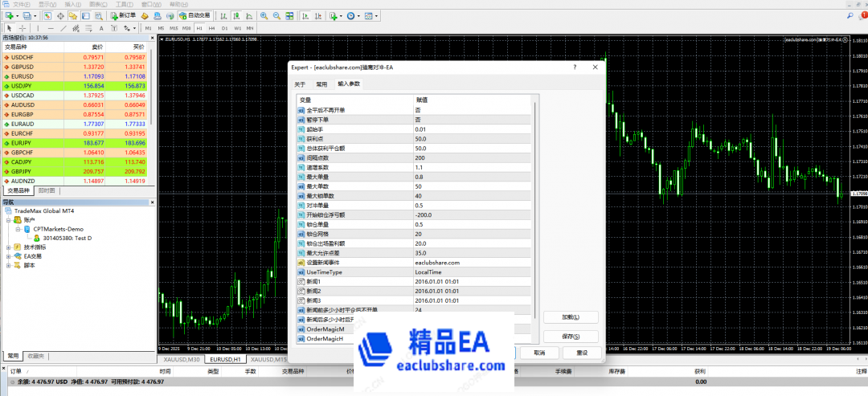Click the 重设 button in dialog
The height and width of the screenshot is (396, 868).
pyautogui.click(x=571, y=353)
